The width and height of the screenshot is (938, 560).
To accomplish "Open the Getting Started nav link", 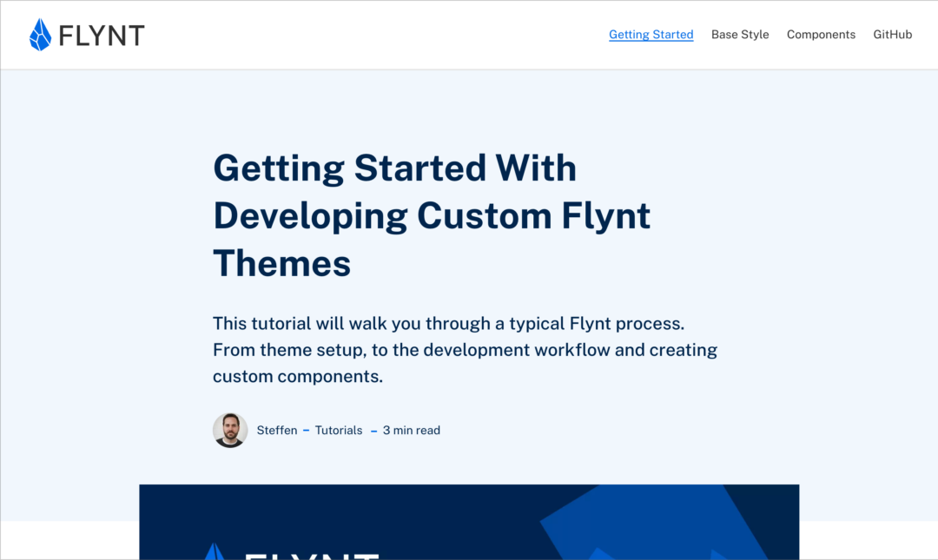I will click(x=651, y=35).
